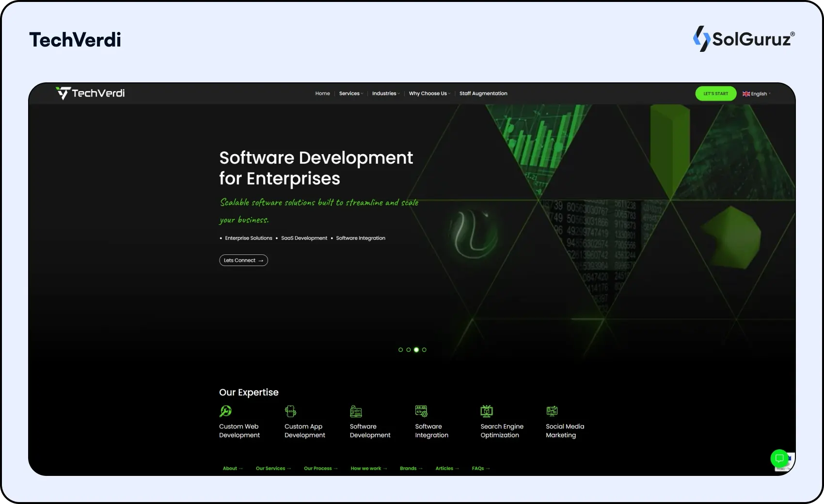
Task: Go to the Home menu item
Action: [322, 94]
